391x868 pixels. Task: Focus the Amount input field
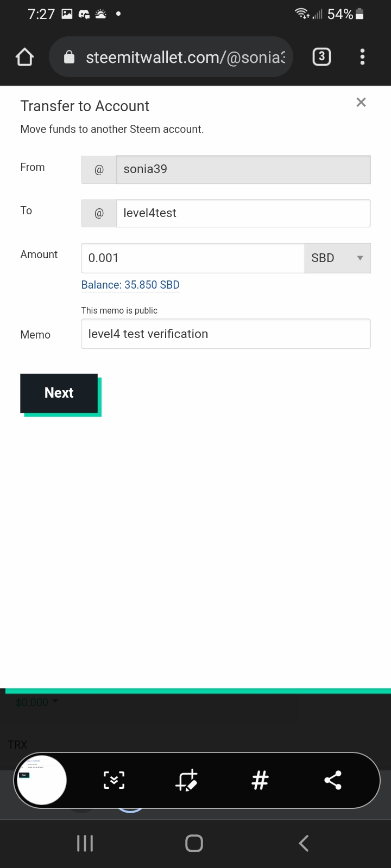click(x=192, y=258)
